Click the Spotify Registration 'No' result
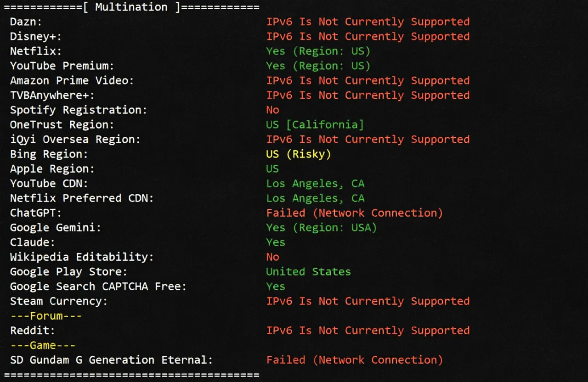 click(273, 110)
